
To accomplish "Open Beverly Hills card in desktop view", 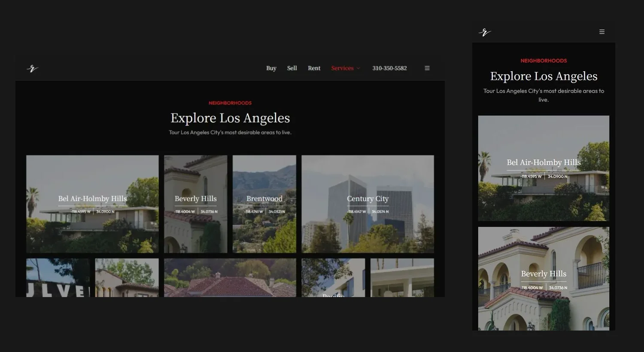I will (196, 204).
